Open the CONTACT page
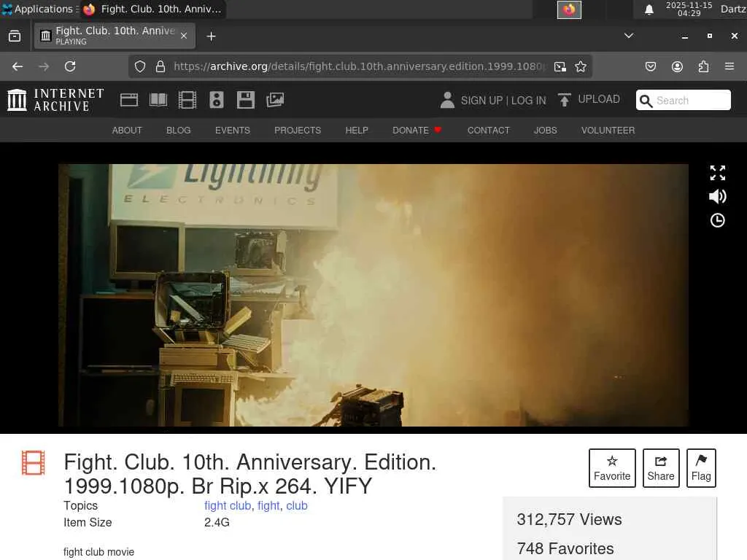Image resolution: width=747 pixels, height=560 pixels. pos(488,131)
